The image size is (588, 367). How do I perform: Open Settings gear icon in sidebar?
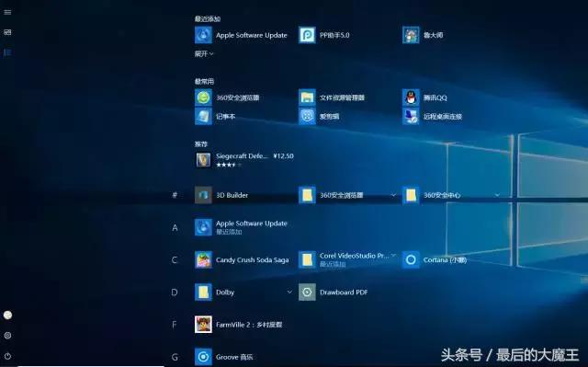click(x=7, y=336)
